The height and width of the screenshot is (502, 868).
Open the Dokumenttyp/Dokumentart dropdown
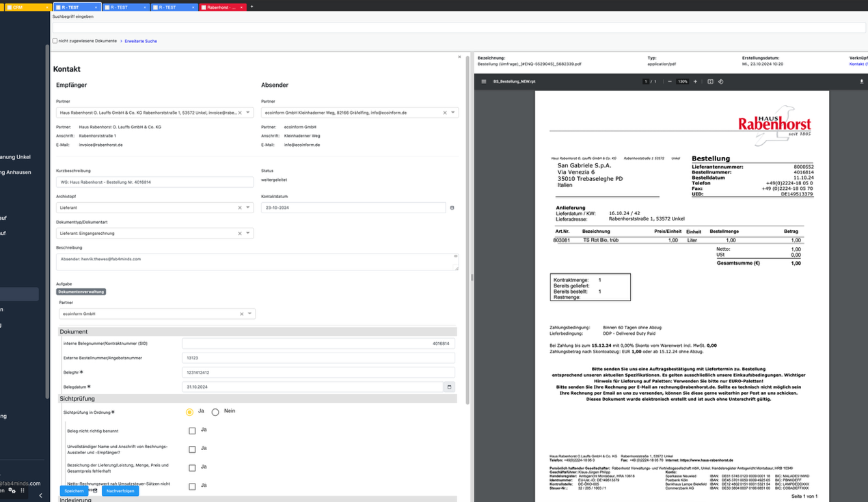pos(248,232)
